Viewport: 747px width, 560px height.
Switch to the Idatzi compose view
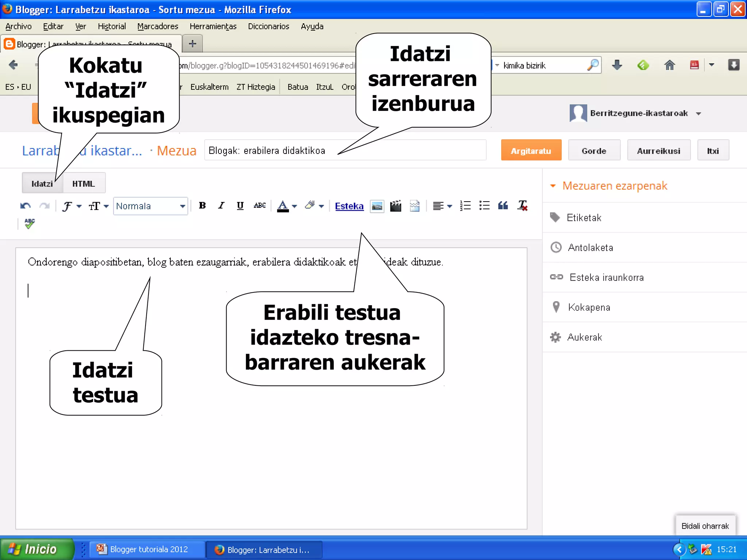(42, 183)
